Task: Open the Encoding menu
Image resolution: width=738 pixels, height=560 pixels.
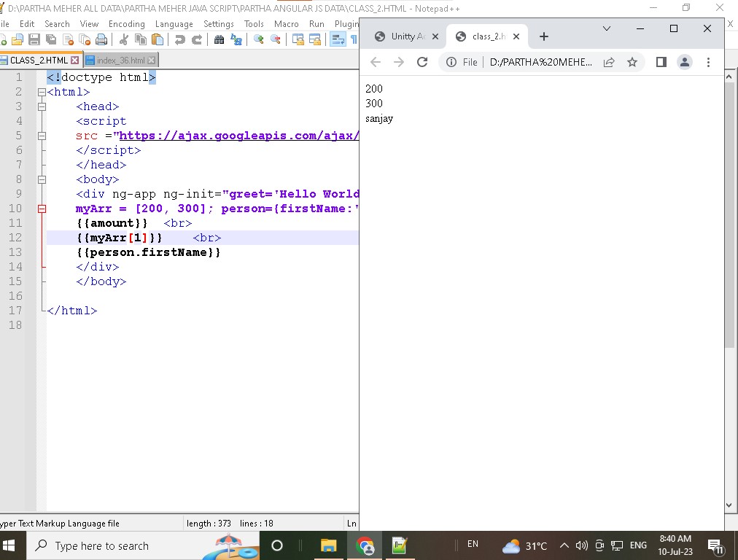Action: (x=127, y=23)
